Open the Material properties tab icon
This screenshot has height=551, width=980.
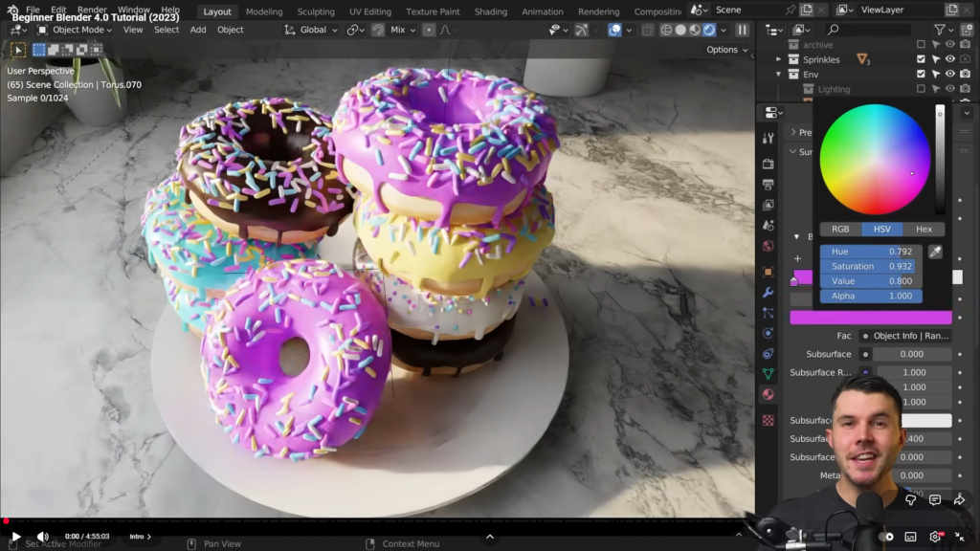pos(768,394)
